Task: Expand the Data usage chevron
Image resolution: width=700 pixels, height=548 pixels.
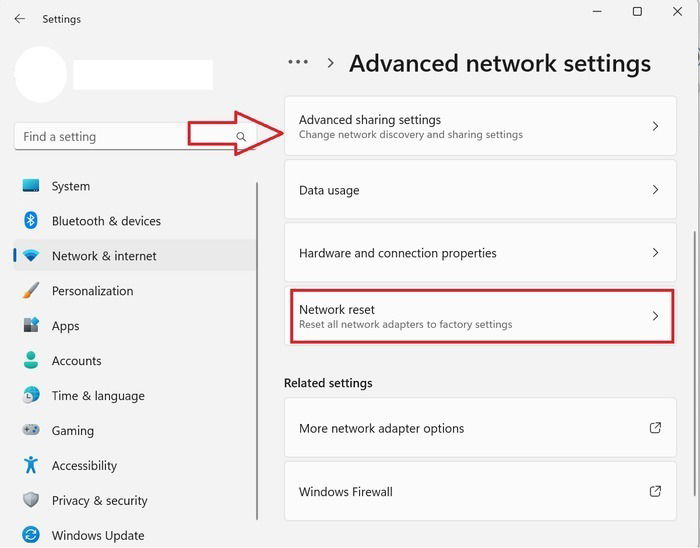Action: pos(655,190)
